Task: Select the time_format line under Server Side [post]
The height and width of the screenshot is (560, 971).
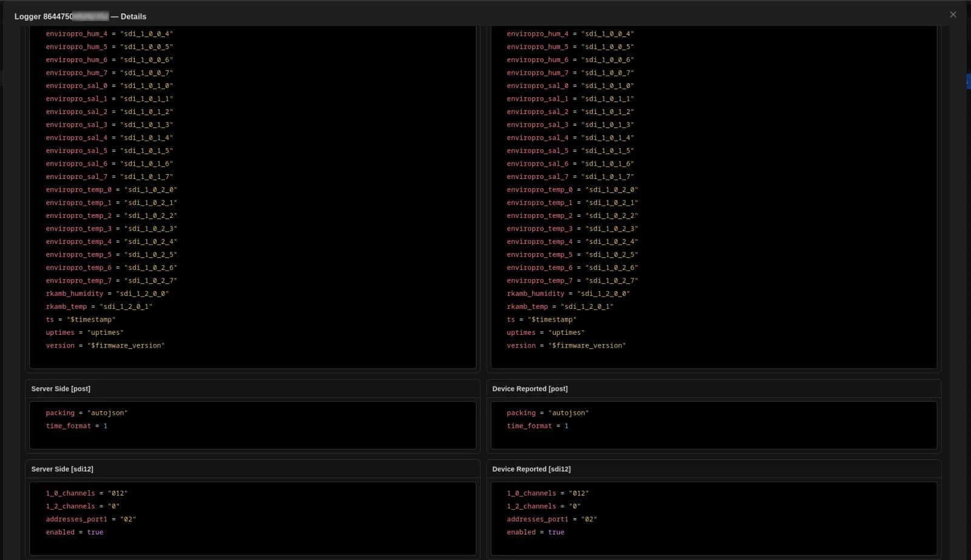Action: pyautogui.click(x=76, y=426)
